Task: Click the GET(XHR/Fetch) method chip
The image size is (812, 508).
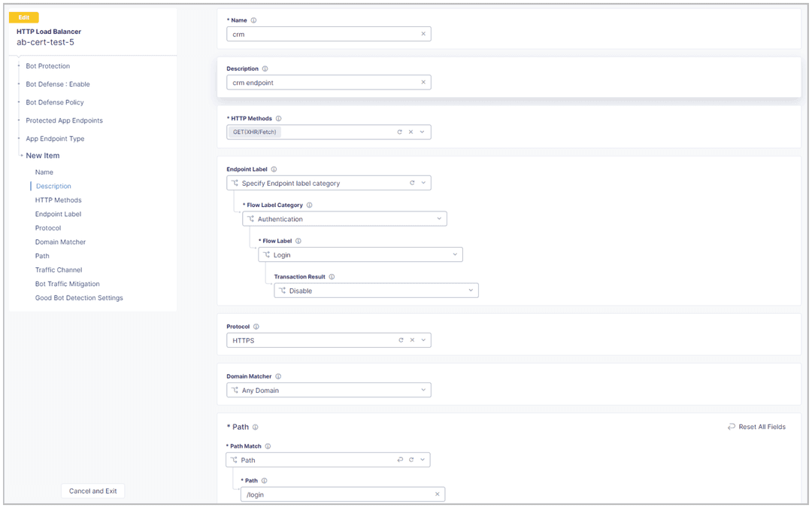Action: coord(254,132)
